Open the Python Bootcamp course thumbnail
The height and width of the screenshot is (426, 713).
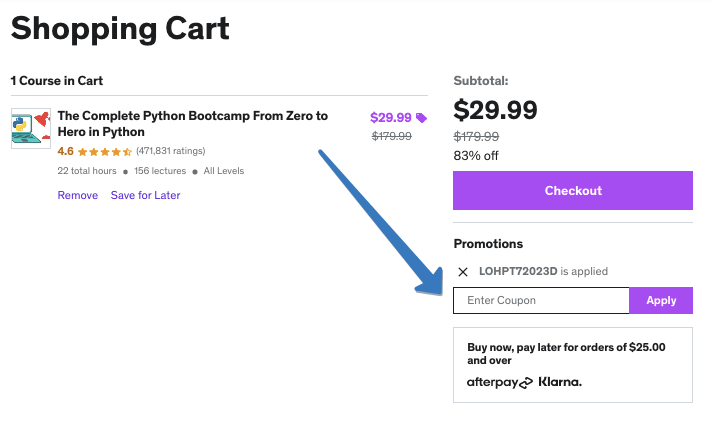pos(31,128)
